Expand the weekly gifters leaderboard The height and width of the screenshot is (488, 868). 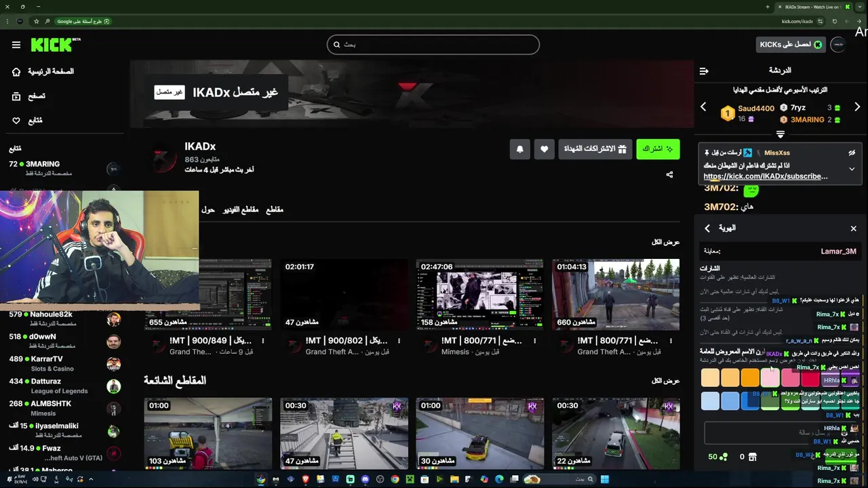point(781,134)
